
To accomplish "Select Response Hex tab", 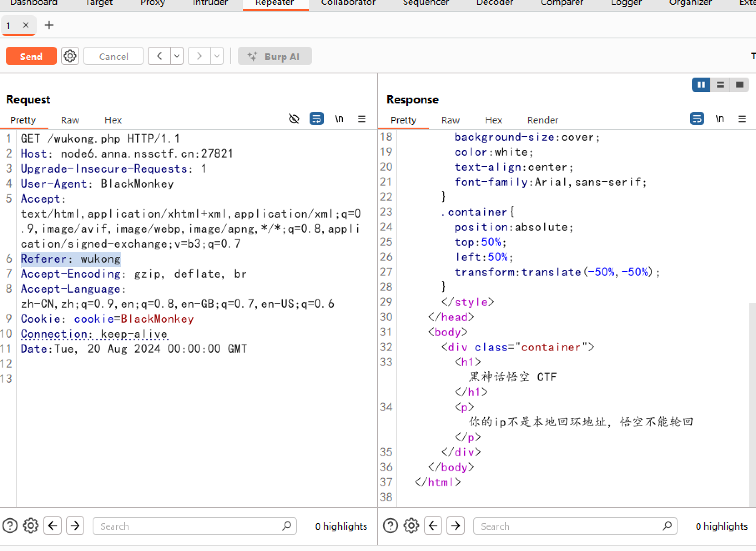I will [x=494, y=120].
